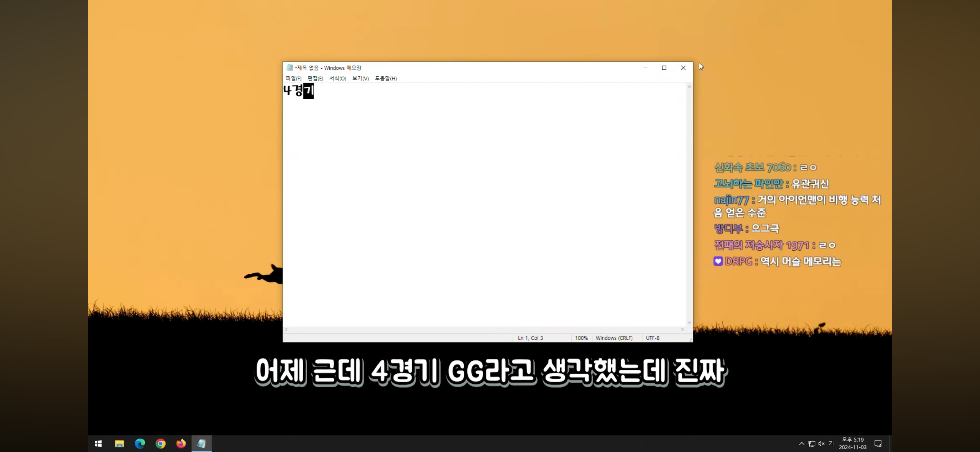Open the Windows Start menu

(98, 444)
